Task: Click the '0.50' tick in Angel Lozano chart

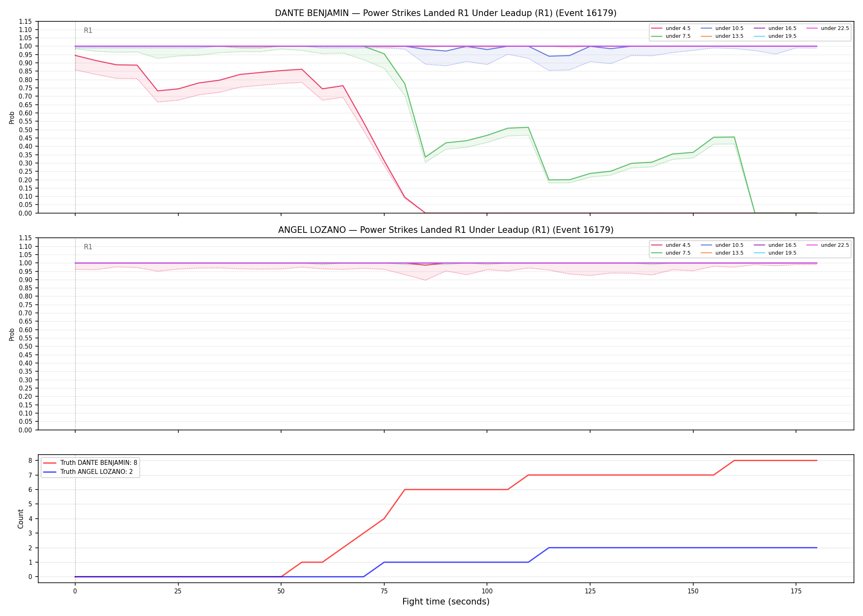Action: pyautogui.click(x=25, y=347)
